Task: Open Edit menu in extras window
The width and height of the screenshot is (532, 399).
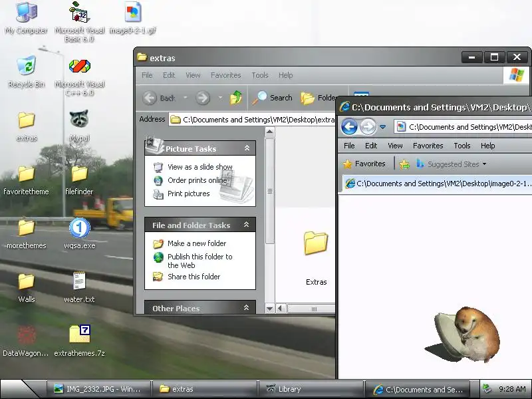Action: point(169,75)
